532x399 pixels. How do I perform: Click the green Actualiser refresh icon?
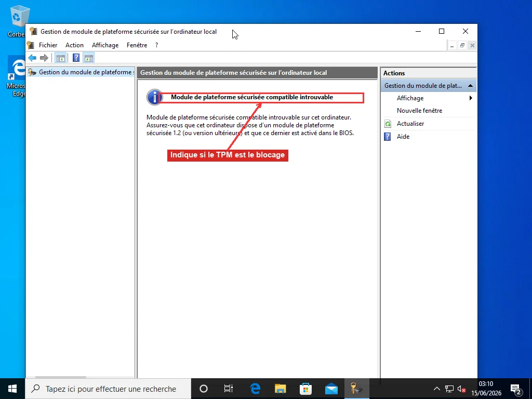click(x=388, y=124)
